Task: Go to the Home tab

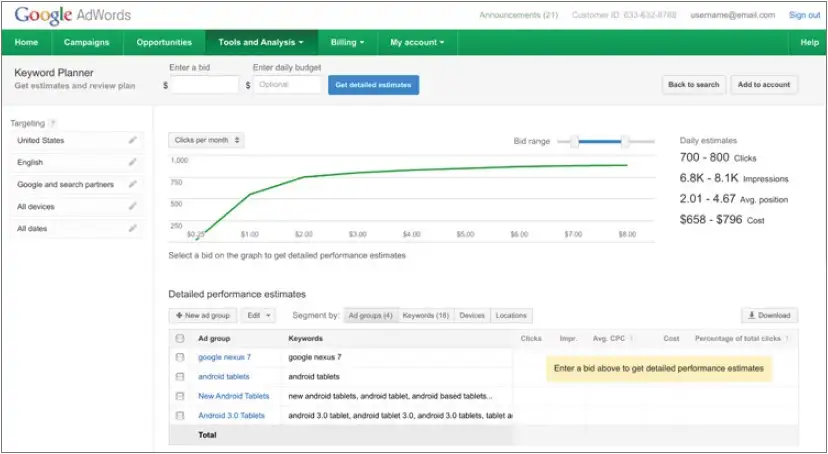Action: [x=26, y=42]
